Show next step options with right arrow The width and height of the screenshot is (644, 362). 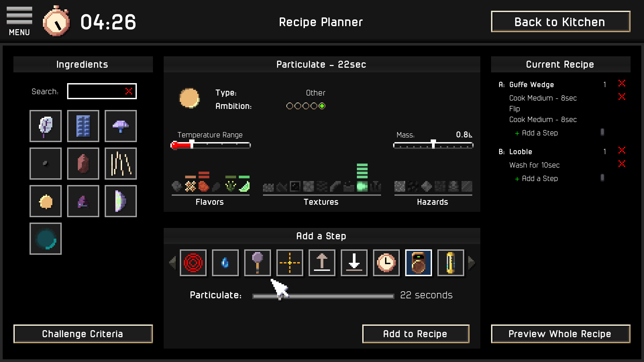click(471, 263)
